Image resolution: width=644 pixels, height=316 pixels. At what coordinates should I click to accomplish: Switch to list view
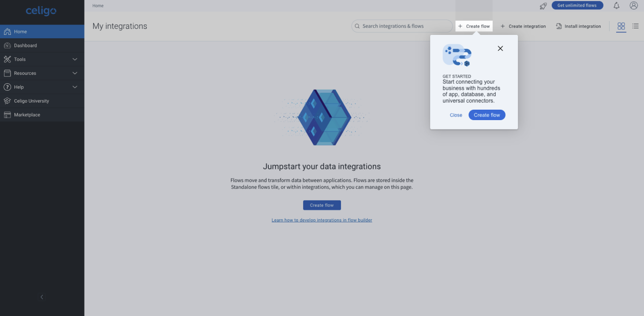point(635,26)
